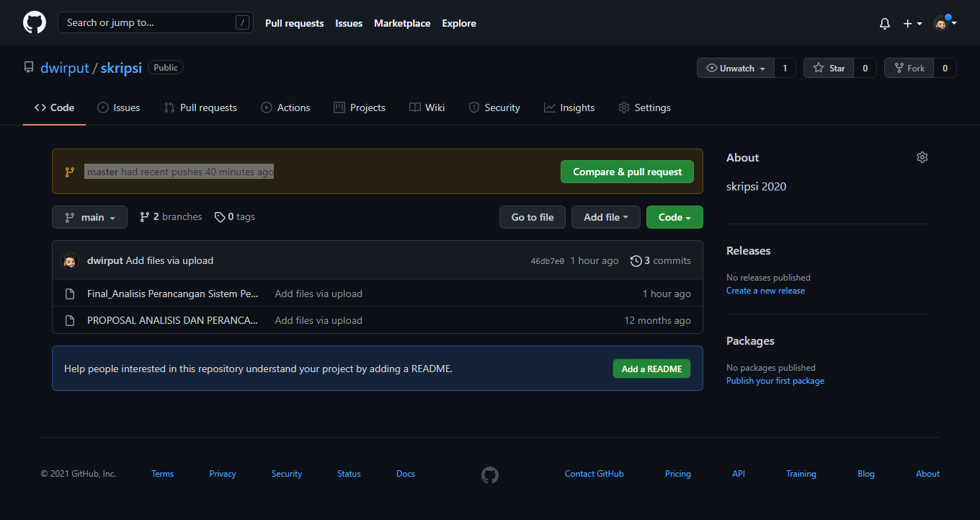Open footer Status link
The width and height of the screenshot is (980, 520).
349,474
